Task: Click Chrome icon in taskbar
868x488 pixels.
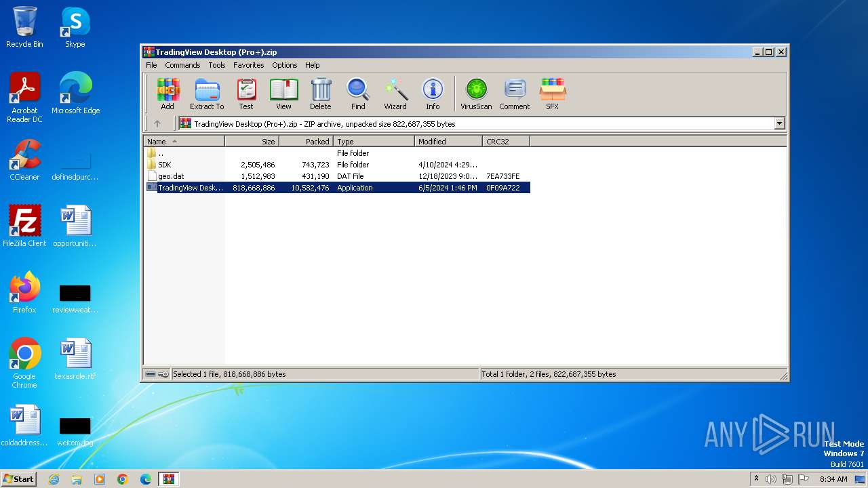Action: point(123,479)
